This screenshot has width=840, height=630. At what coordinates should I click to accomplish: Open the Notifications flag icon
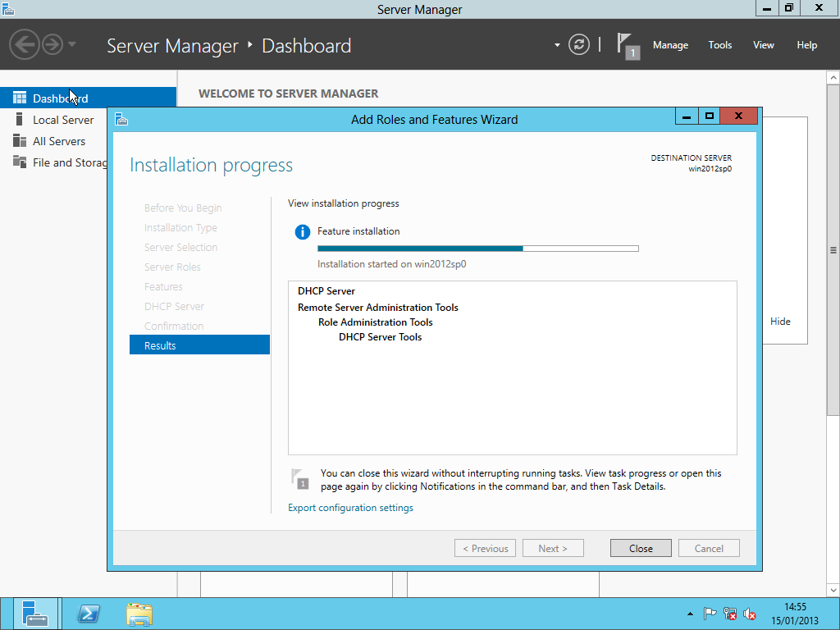tap(627, 44)
